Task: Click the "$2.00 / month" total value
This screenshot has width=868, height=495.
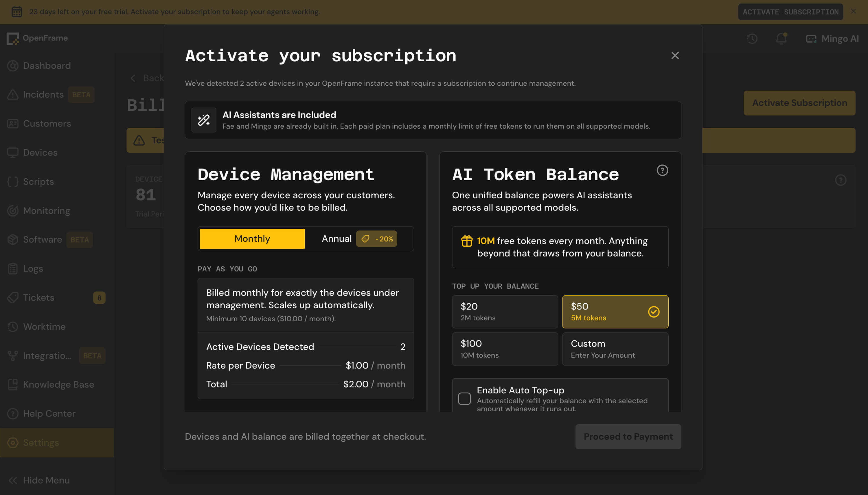Action: tap(374, 384)
